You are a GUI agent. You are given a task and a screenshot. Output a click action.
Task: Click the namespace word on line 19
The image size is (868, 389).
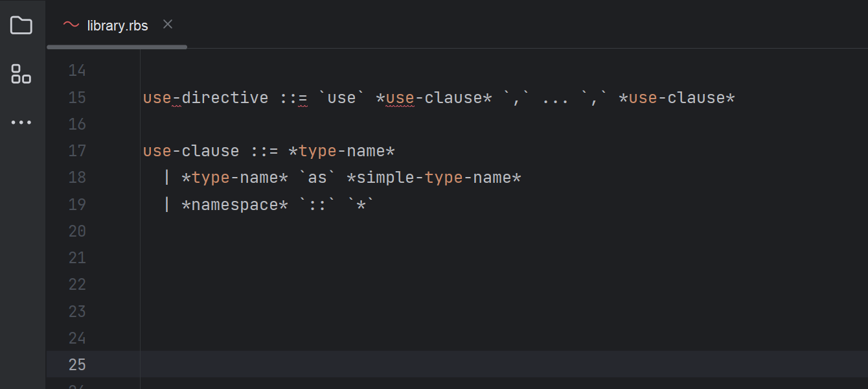click(234, 205)
